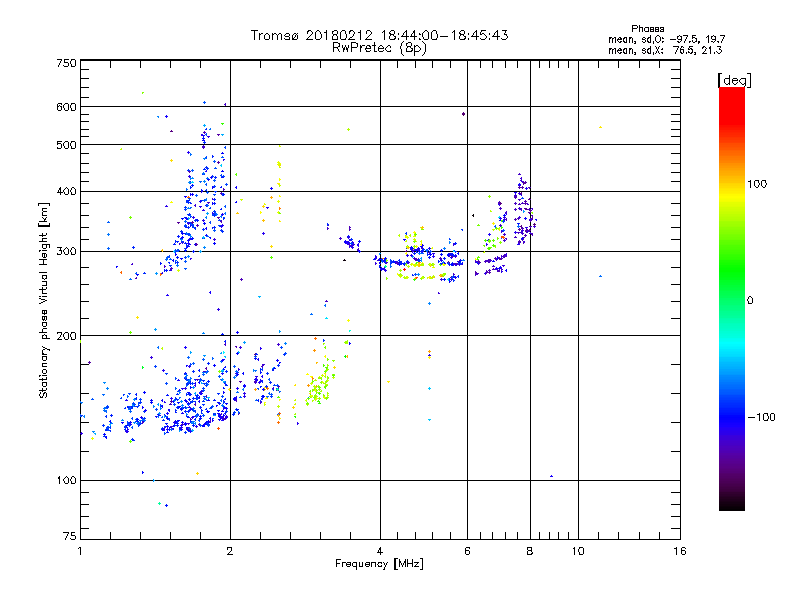Click the x-axis tick label '6'

[x=467, y=551]
